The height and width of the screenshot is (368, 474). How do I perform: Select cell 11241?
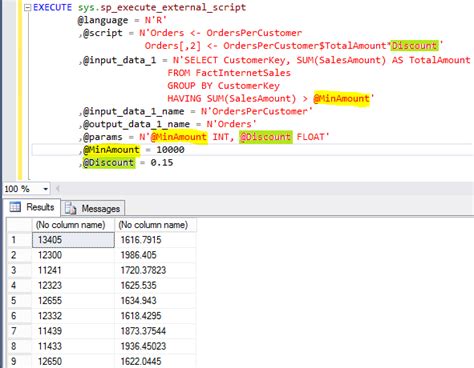coord(73,270)
